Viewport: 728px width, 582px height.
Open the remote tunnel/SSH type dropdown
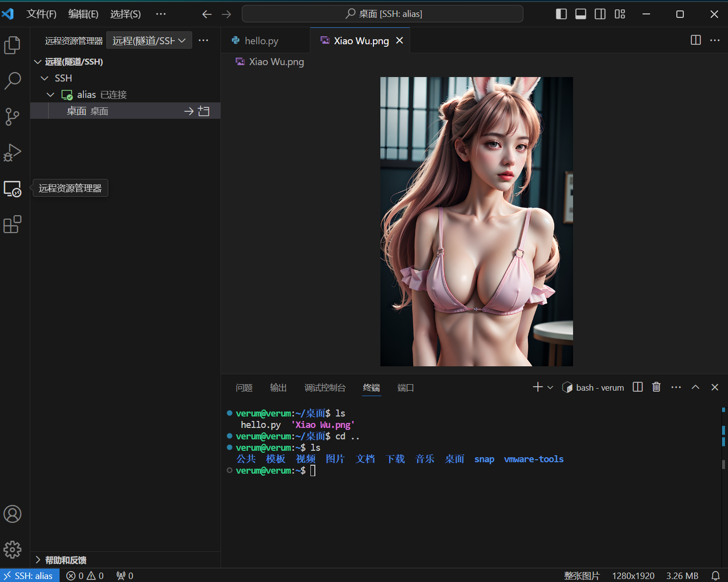pyautogui.click(x=149, y=41)
